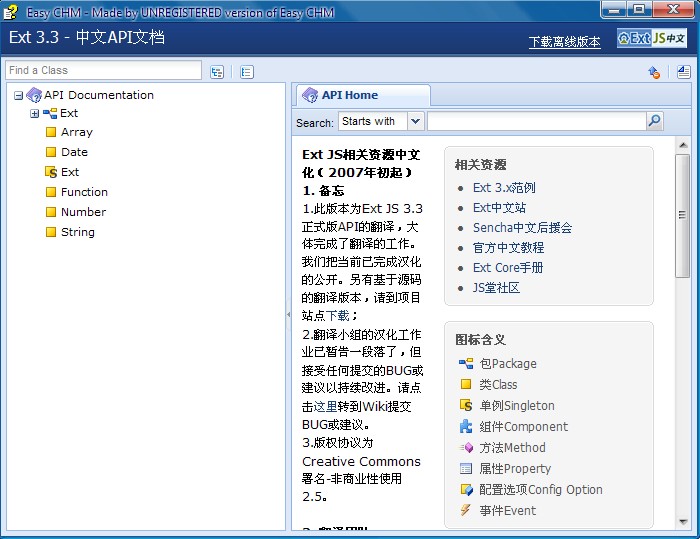Click the Ext JS logo in header

pyautogui.click(x=652, y=39)
